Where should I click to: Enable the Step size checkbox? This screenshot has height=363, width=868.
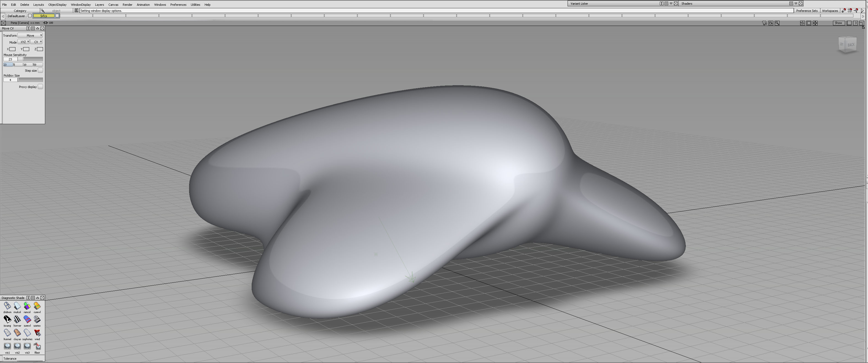41,70
